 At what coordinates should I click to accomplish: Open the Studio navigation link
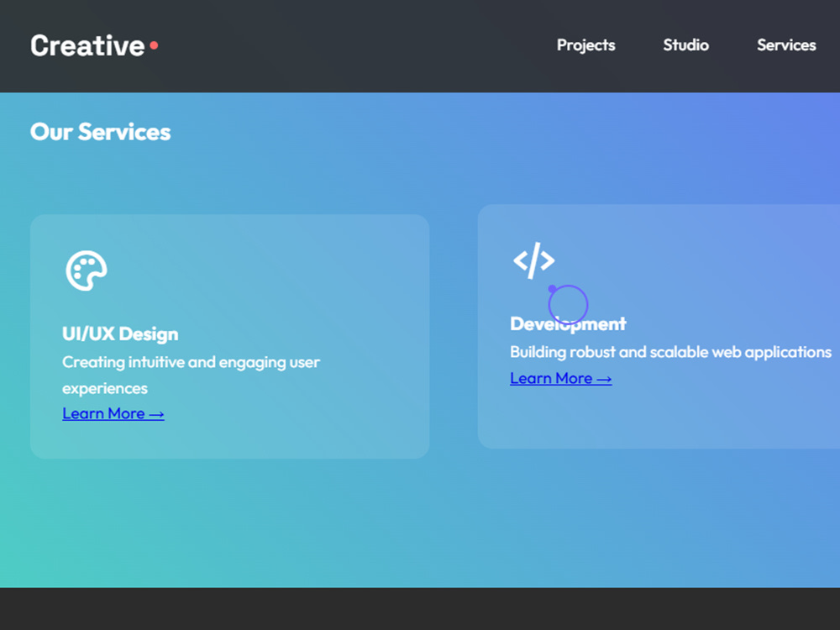pyautogui.click(x=685, y=45)
